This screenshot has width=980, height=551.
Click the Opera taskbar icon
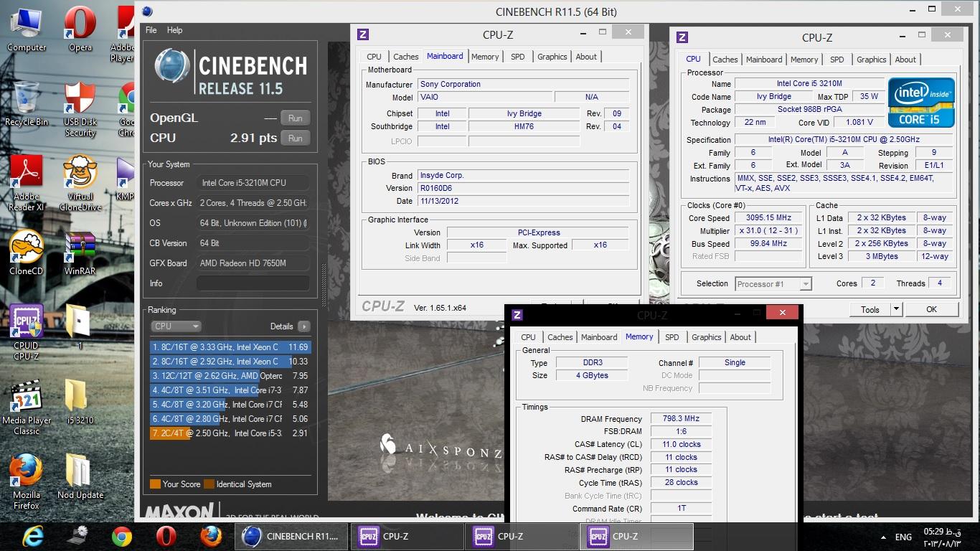coord(166,536)
